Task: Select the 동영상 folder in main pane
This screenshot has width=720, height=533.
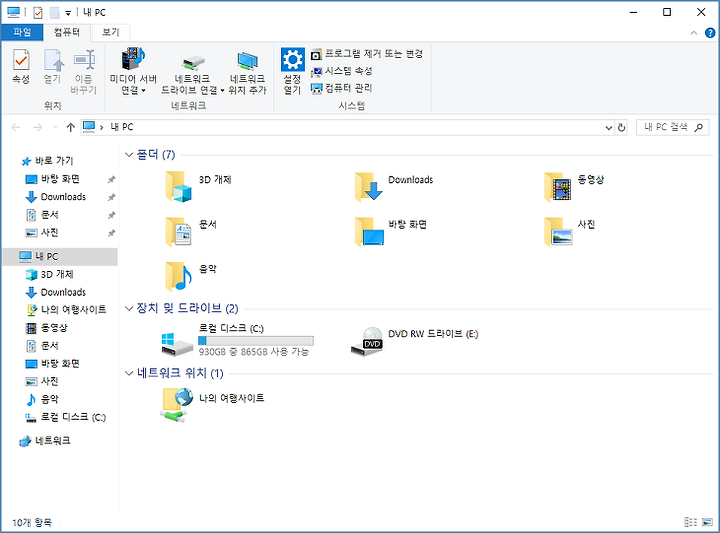Action: 574,186
